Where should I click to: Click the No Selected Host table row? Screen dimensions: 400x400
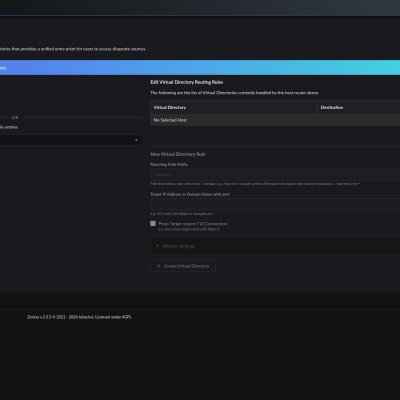coord(275,120)
